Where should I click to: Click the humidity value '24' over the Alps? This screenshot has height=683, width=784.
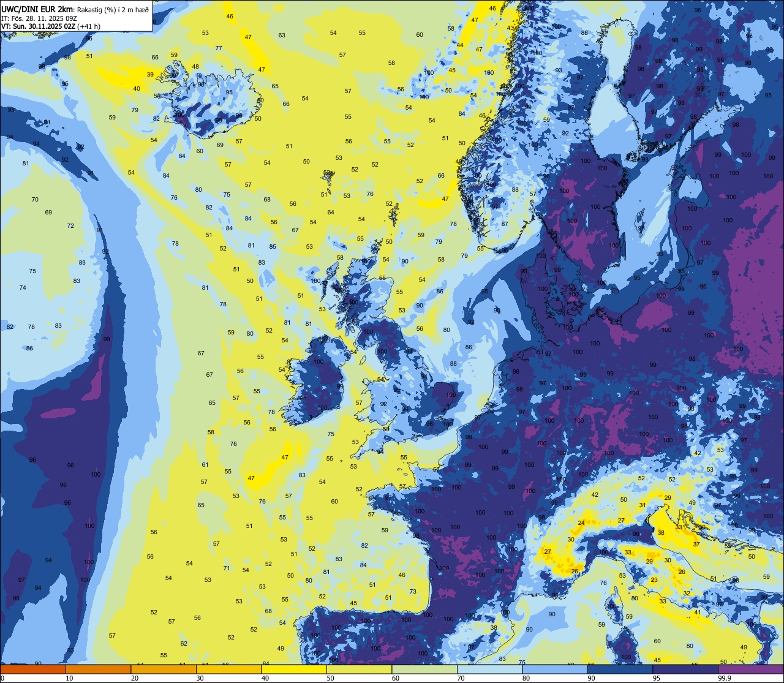[581, 523]
